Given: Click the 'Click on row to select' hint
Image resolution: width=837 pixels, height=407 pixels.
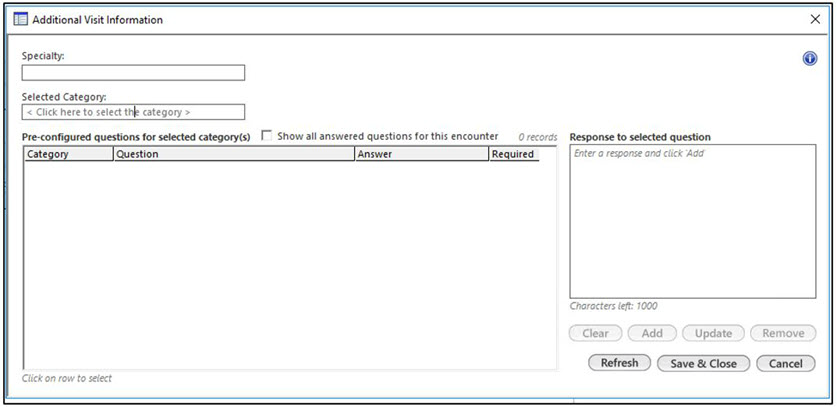Looking at the screenshot, I should 67,378.
